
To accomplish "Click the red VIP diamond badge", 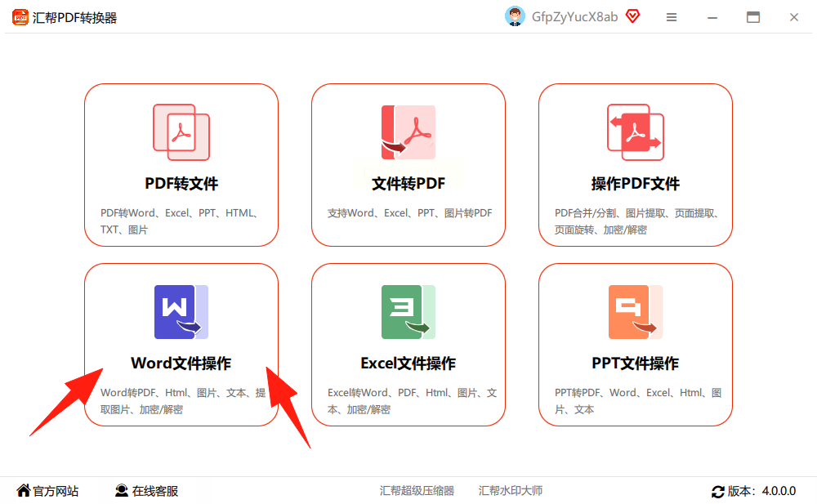I will [632, 16].
